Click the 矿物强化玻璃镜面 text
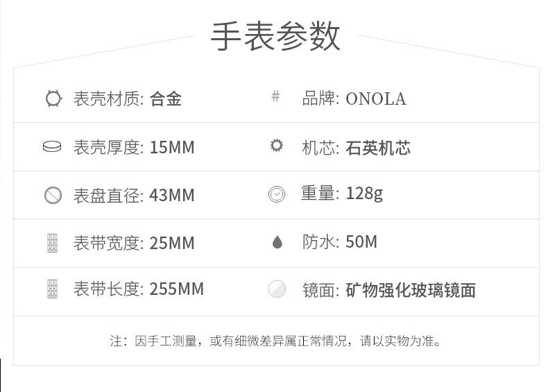This screenshot has height=392, width=548. [x=411, y=290]
